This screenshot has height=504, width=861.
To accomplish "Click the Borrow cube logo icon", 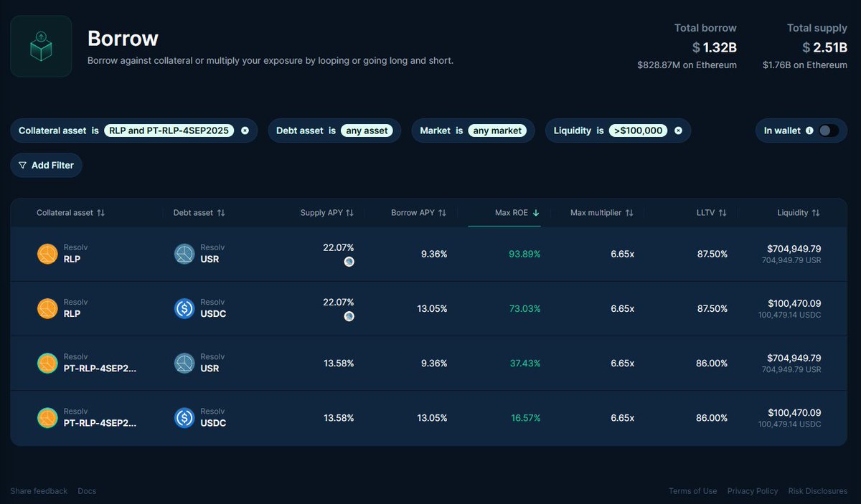I will (41, 46).
